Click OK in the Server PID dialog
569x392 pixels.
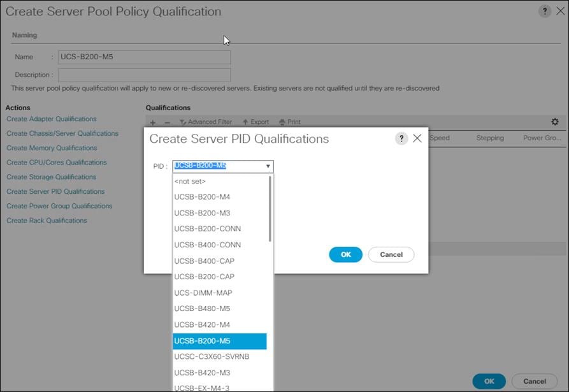coord(345,254)
